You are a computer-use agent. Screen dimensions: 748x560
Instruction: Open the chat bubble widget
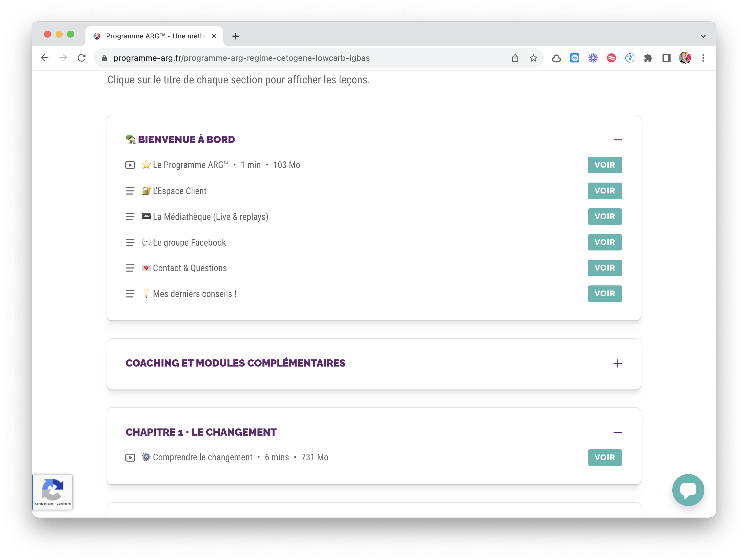[x=688, y=490]
